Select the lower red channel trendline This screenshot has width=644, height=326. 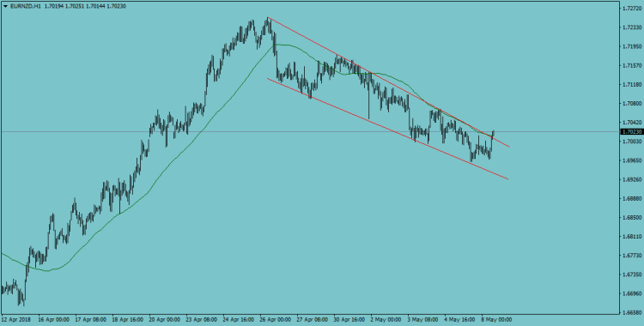point(388,129)
